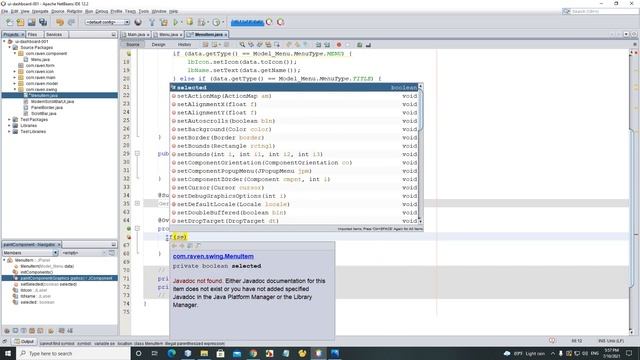Viewport: 640px width, 360px height.
Task: Close the MenuItem.java editor tab
Action: [x=225, y=35]
